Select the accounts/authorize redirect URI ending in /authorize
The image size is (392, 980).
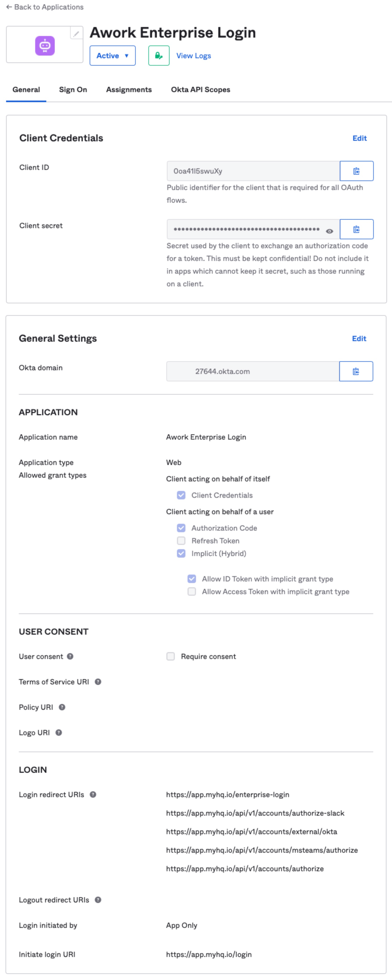click(x=245, y=869)
